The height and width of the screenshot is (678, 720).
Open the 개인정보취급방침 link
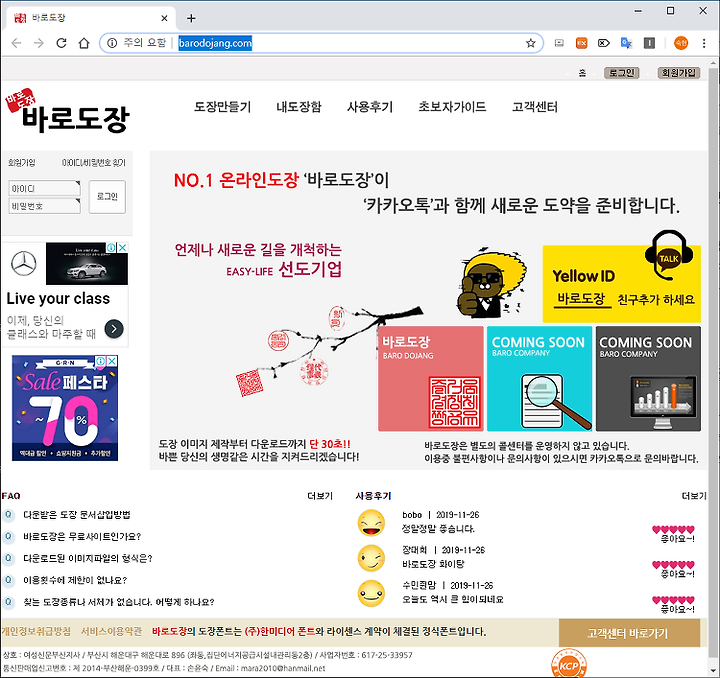(36, 632)
